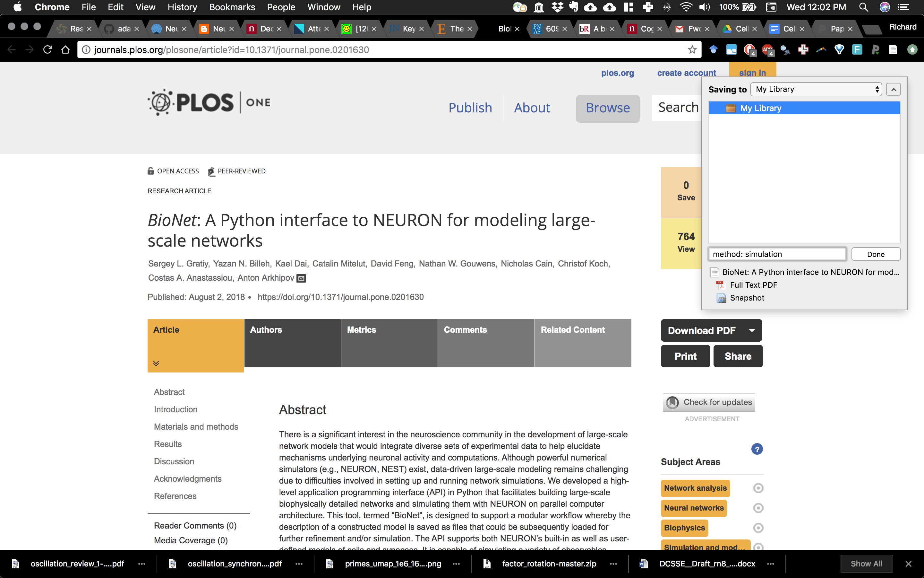Click the Publish navigation link
Viewport: 924px width, 578px height.
pos(470,108)
